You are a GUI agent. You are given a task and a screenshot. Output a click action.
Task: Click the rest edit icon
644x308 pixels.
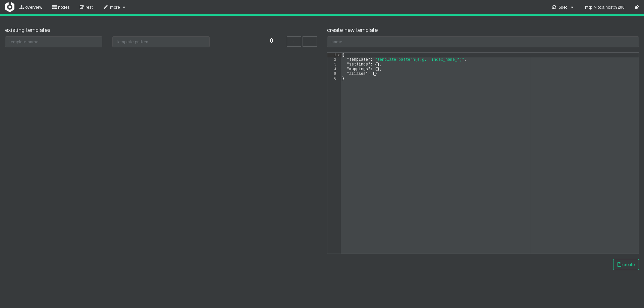(x=82, y=7)
